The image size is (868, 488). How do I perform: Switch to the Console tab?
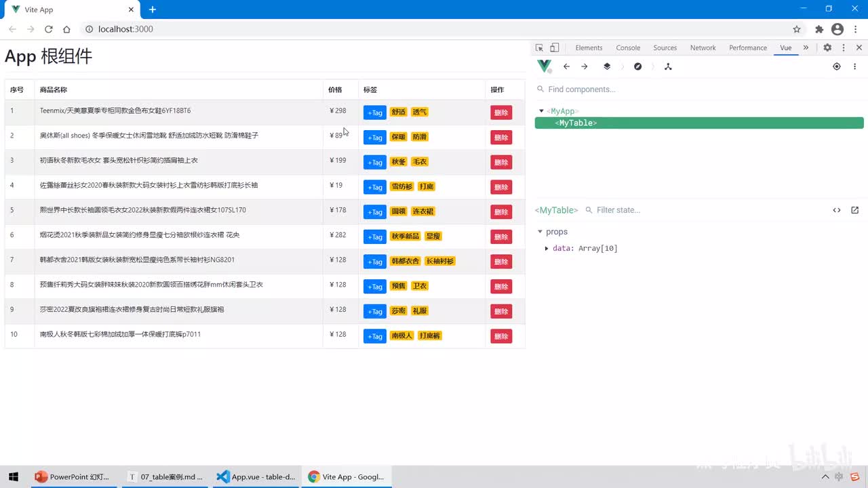point(628,47)
